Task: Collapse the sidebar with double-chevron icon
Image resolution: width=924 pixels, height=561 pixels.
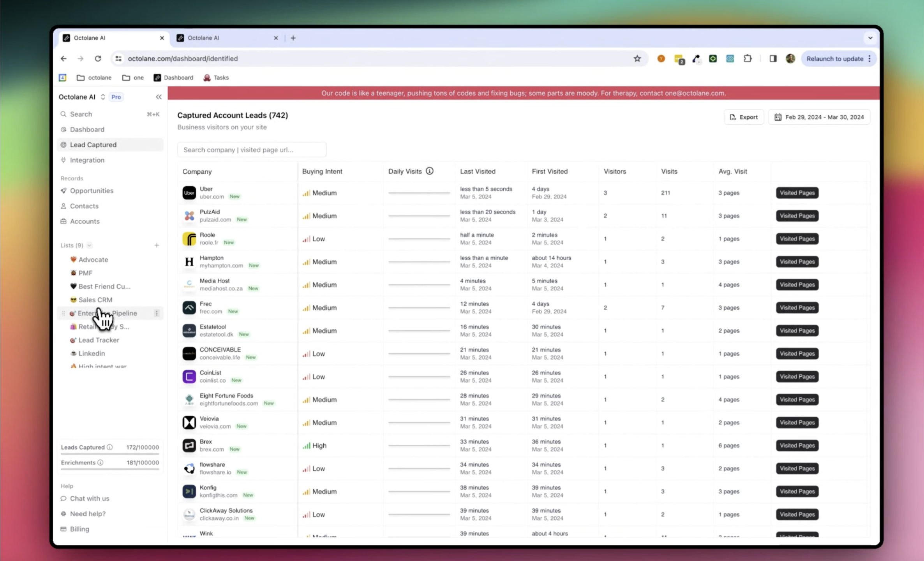Action: [x=159, y=97]
